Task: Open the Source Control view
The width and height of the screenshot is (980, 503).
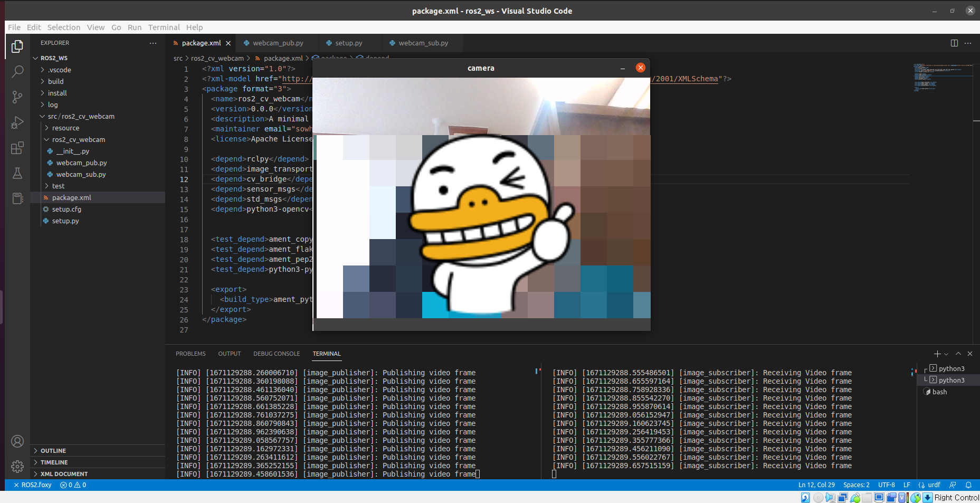Action: click(x=17, y=97)
